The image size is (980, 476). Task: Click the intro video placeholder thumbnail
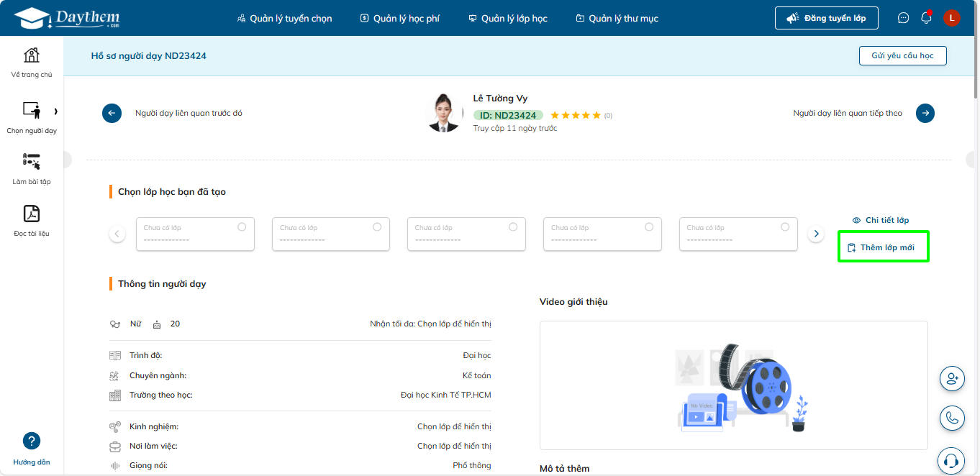733,385
